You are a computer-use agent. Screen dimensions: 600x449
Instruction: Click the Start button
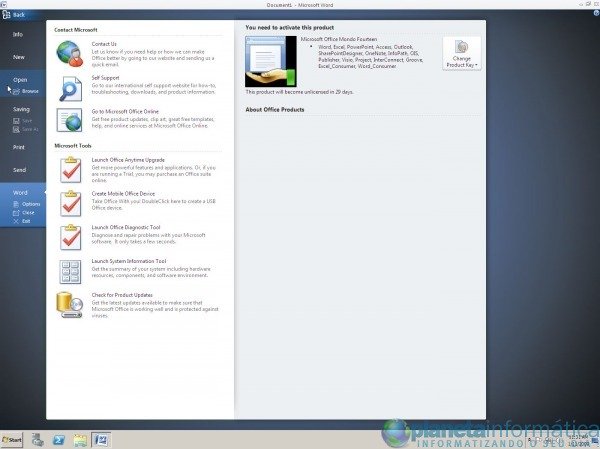click(12, 440)
